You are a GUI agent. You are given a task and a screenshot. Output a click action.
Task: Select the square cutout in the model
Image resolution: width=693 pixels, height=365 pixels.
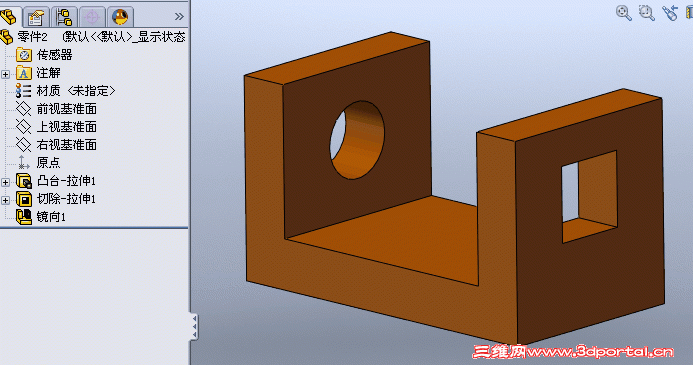[x=589, y=197]
